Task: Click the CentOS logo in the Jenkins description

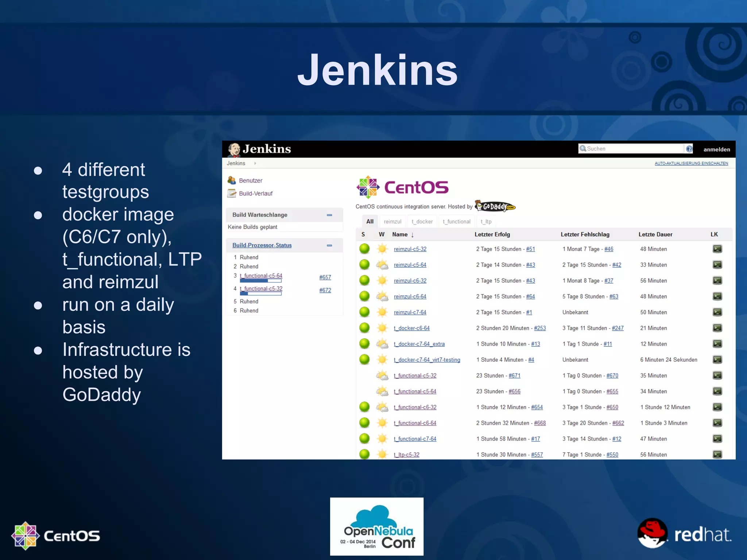Action: 402,187
